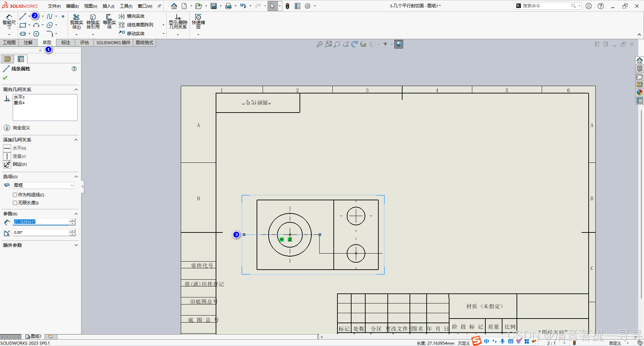Collapse 现有几何关系 section
Screen dimensions: 644x346
click(76, 89)
